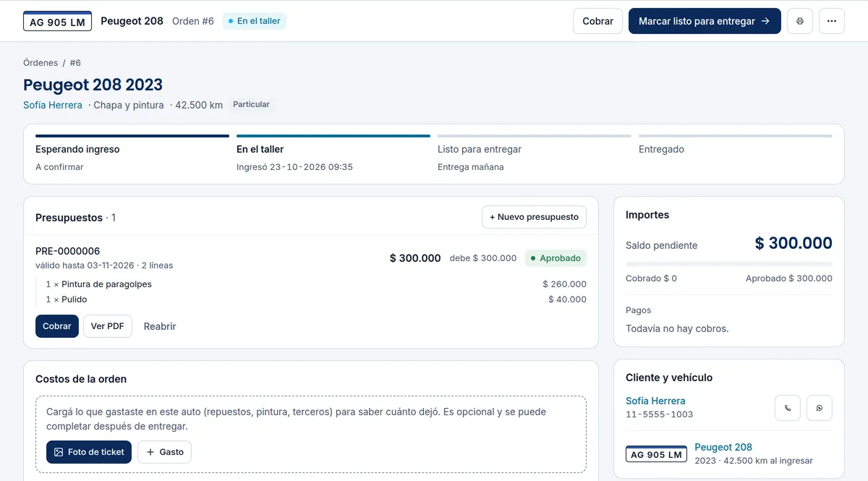868x481 pixels.
Task: Go to Órdenes breadcrumb
Action: tap(41, 63)
